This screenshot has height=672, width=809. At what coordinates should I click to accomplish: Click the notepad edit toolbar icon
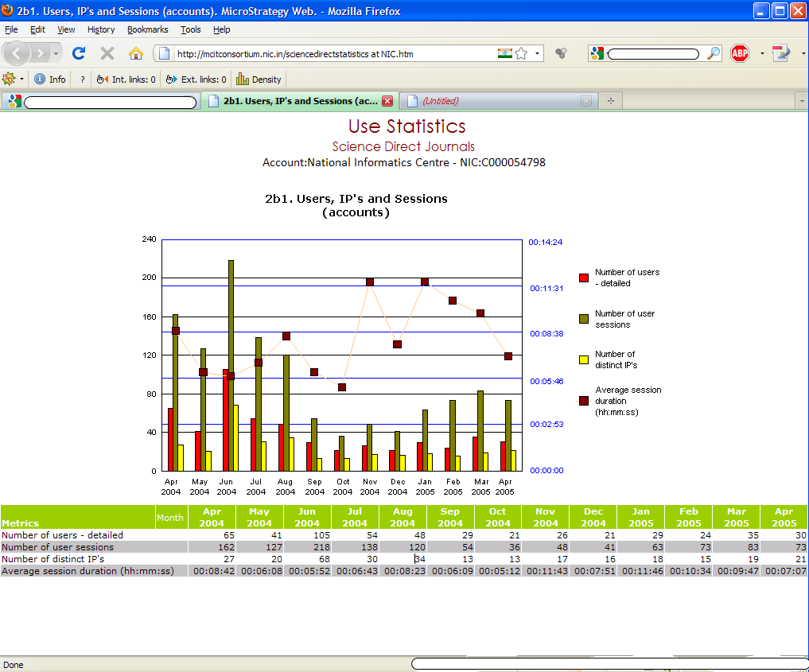(780, 53)
